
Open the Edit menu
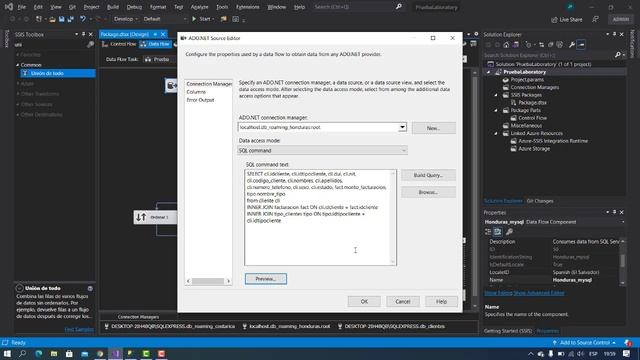click(38, 7)
